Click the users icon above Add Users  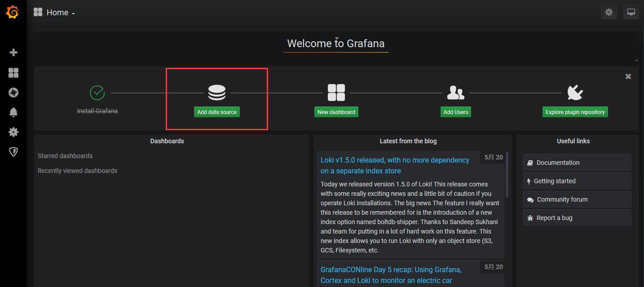pos(456,93)
